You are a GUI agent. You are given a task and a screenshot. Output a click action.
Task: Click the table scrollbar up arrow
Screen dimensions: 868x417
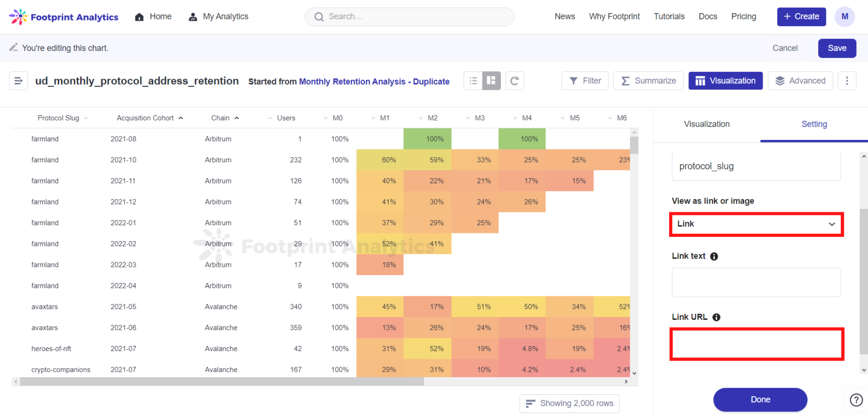634,133
